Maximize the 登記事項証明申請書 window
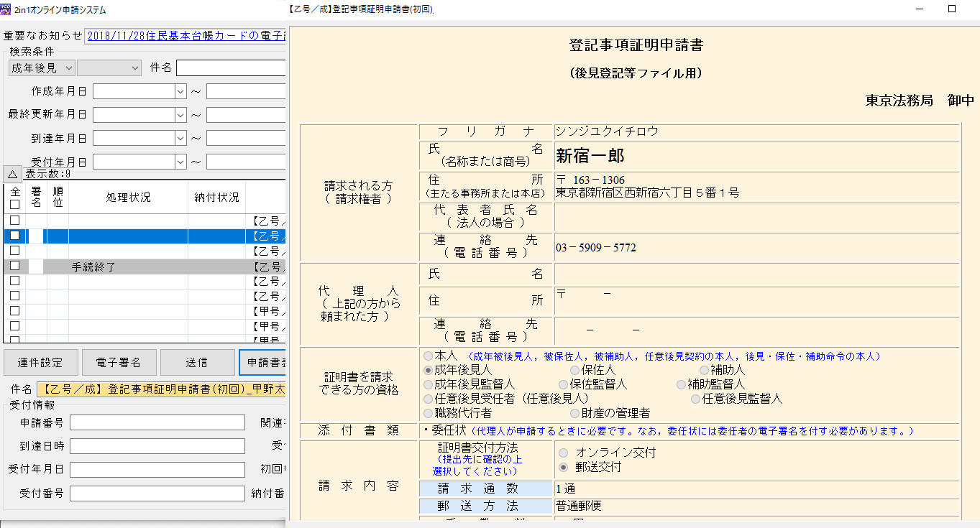The image size is (980, 528). pyautogui.click(x=952, y=9)
